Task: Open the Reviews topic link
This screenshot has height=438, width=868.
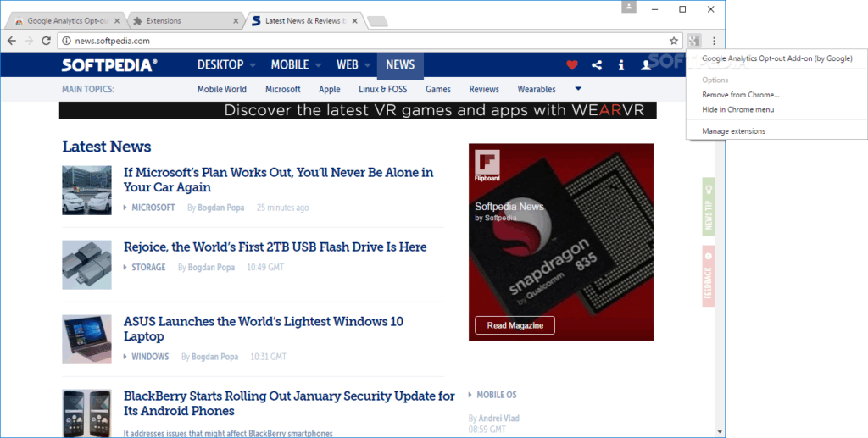Action: pos(484,89)
